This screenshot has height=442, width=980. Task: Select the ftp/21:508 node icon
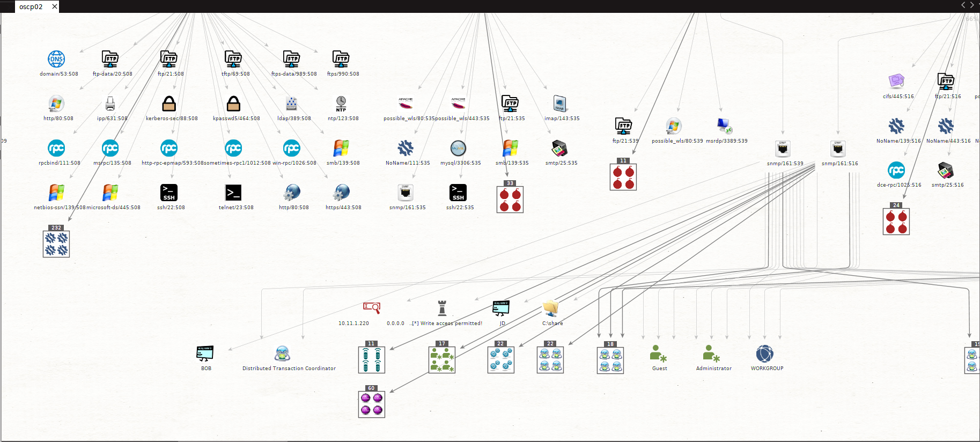(x=169, y=59)
